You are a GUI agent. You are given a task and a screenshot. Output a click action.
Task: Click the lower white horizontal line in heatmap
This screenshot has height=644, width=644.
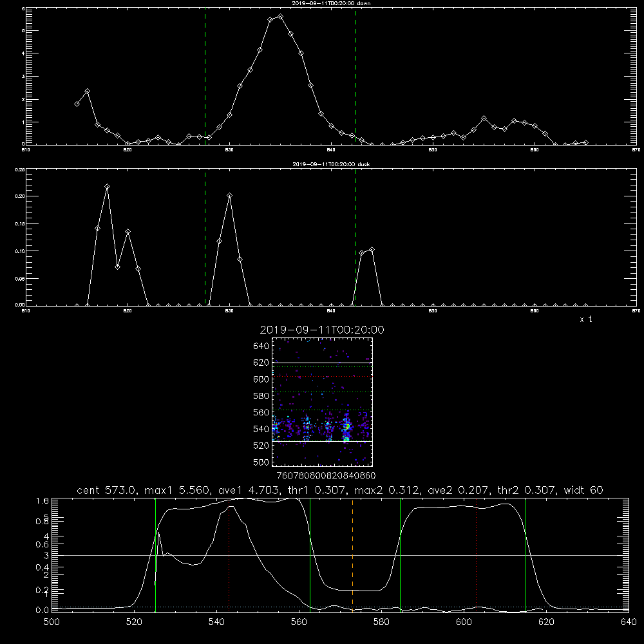[322, 441]
